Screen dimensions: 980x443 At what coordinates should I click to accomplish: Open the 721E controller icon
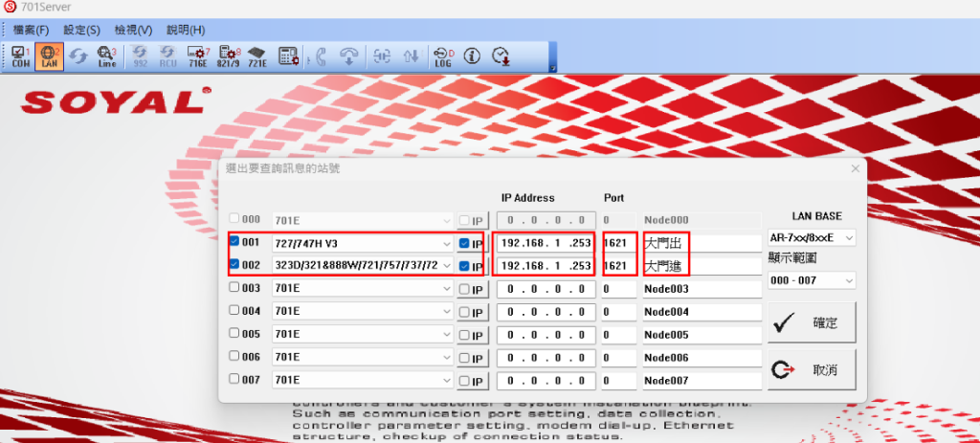[x=256, y=56]
